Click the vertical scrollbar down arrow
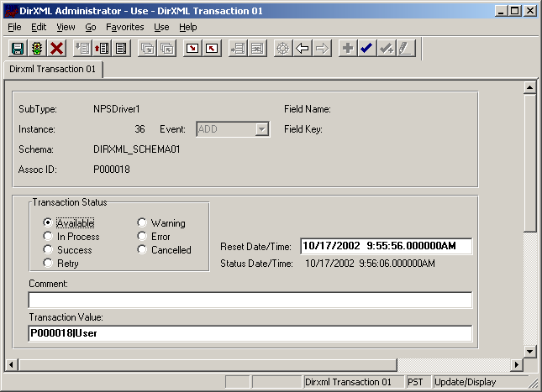The image size is (542, 392). [x=529, y=352]
